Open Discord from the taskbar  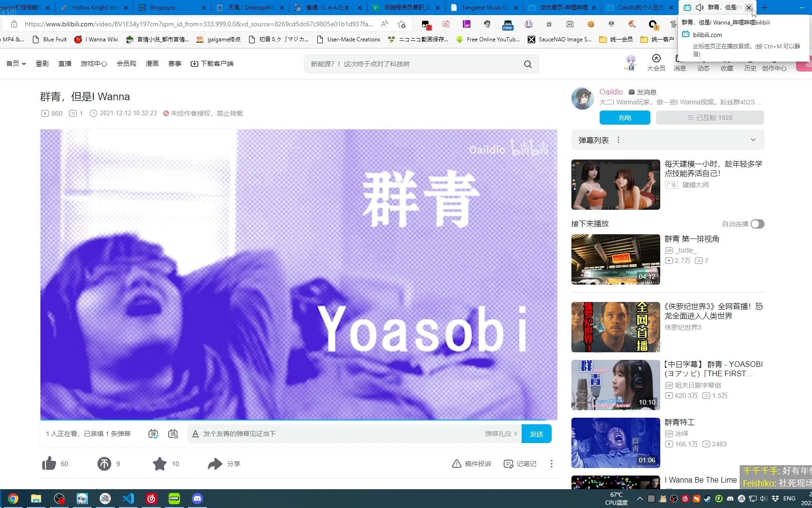pos(197,499)
